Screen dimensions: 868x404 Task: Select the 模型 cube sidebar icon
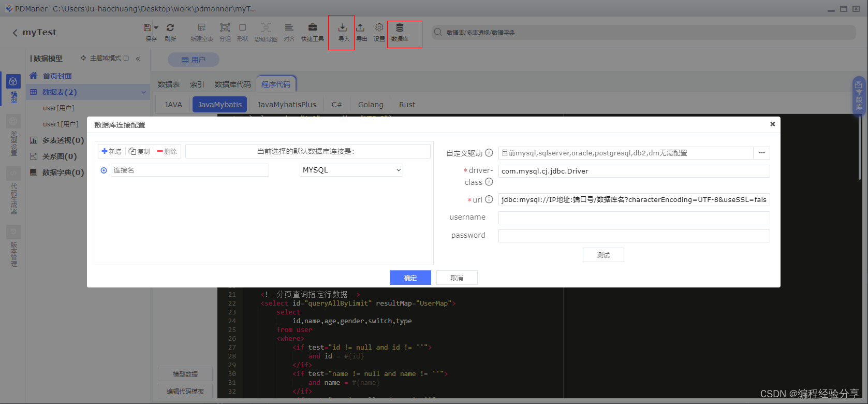click(13, 82)
